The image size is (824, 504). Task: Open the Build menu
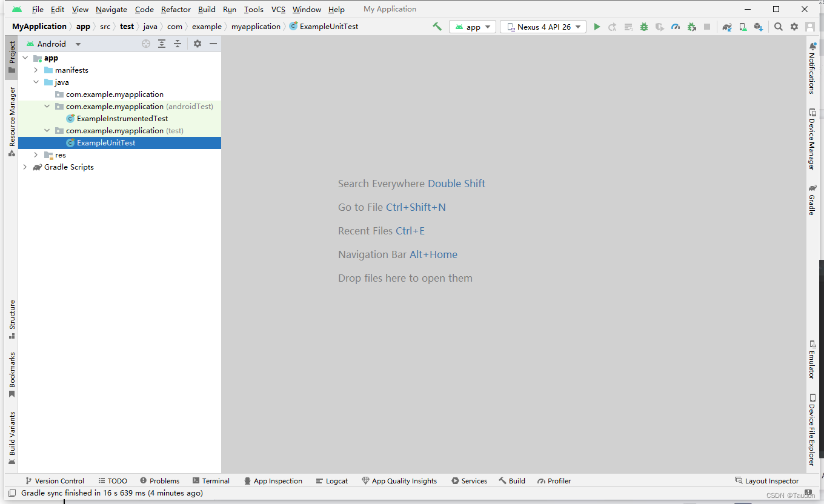pos(207,9)
